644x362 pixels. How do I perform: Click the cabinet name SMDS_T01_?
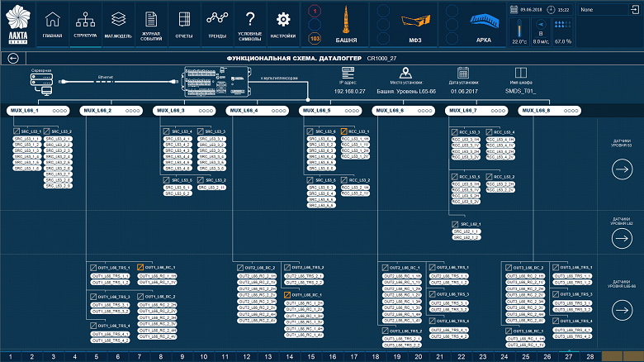tap(520, 91)
